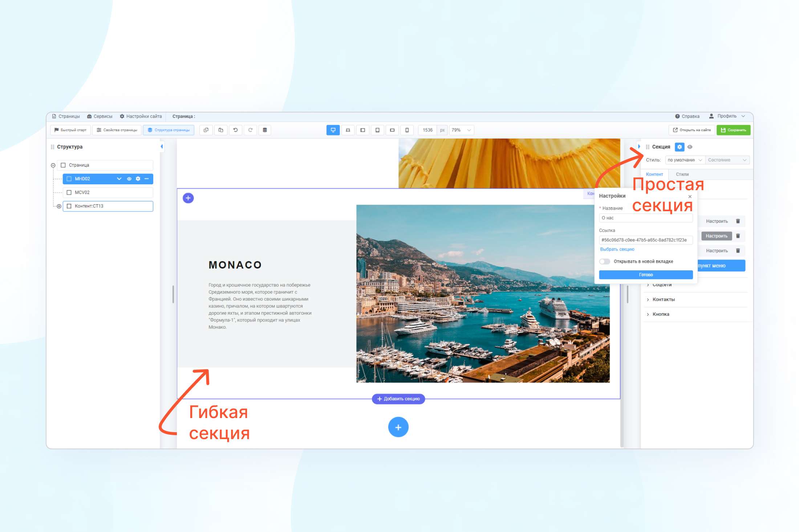Open the Состояние dropdown
The height and width of the screenshot is (532, 799).
(x=727, y=160)
